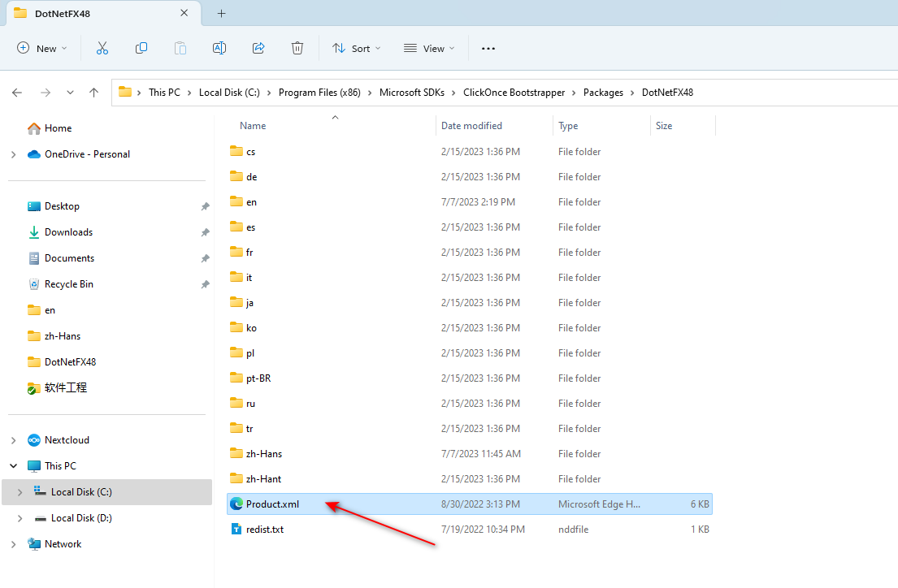The image size is (898, 588).
Task: Go up one folder level
Action: tap(94, 92)
